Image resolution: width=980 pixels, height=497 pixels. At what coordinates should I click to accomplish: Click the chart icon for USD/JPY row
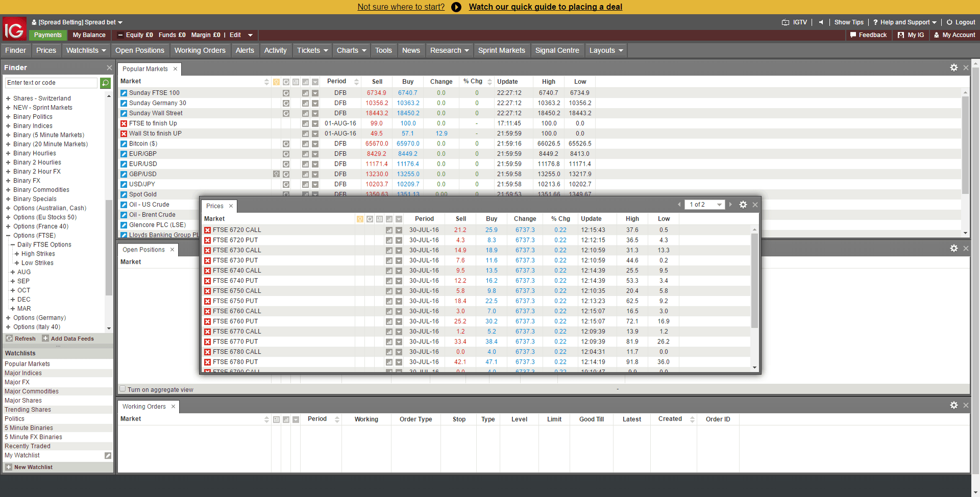(x=305, y=184)
